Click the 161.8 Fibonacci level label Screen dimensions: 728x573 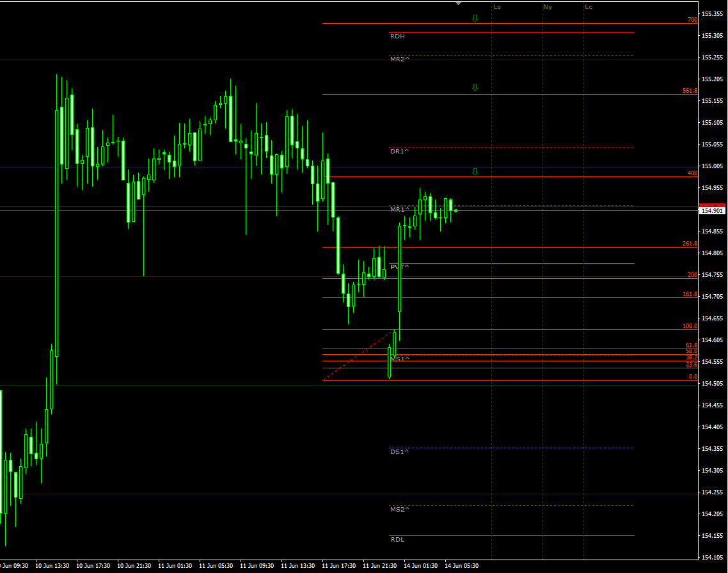tap(690, 294)
